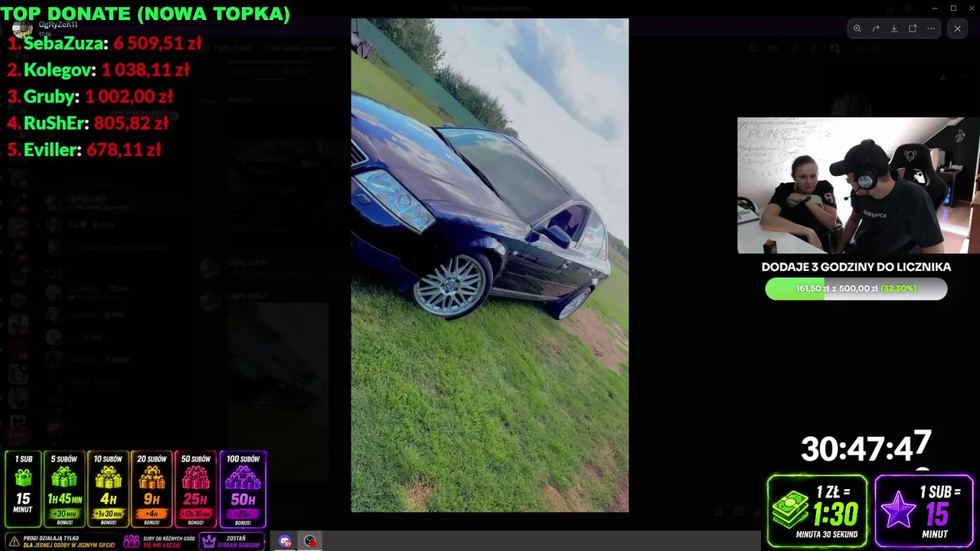Click the RuShEr donor entry
980x551 pixels.
88,123
